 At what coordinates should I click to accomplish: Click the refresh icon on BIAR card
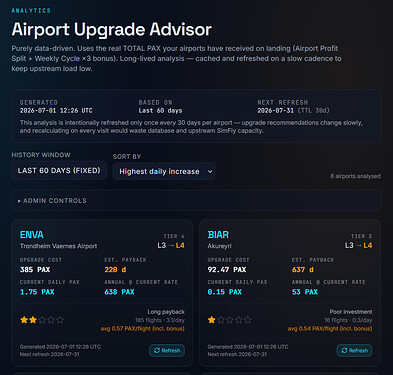(x=344, y=350)
